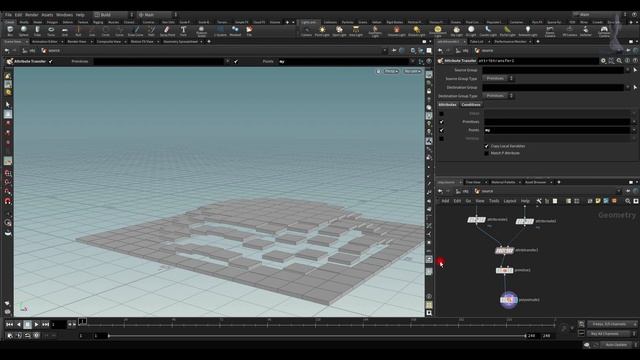The height and width of the screenshot is (360, 640).
Task: Select the Metaball shelf tool
Action: click(x=235, y=31)
